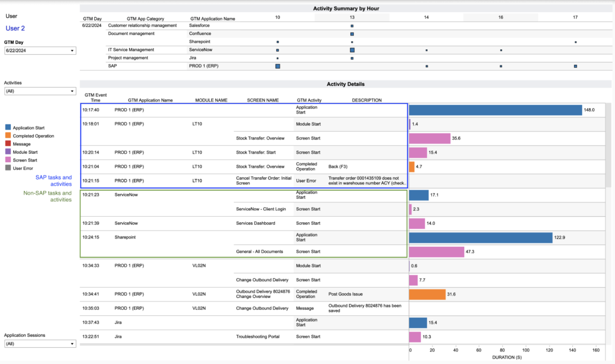Select the hour 16 column header
This screenshot has width=615, height=364.
501,17
